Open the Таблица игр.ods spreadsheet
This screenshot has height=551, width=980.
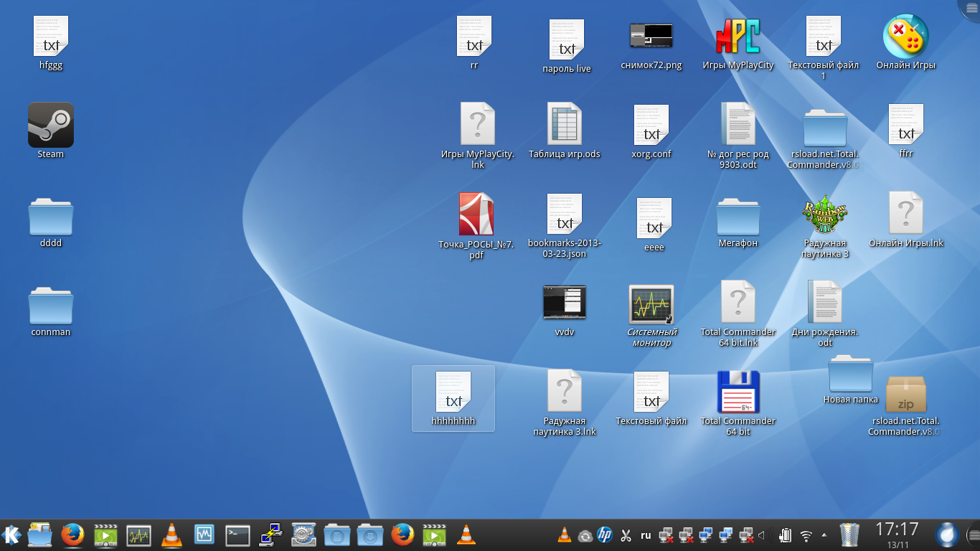pos(564,124)
